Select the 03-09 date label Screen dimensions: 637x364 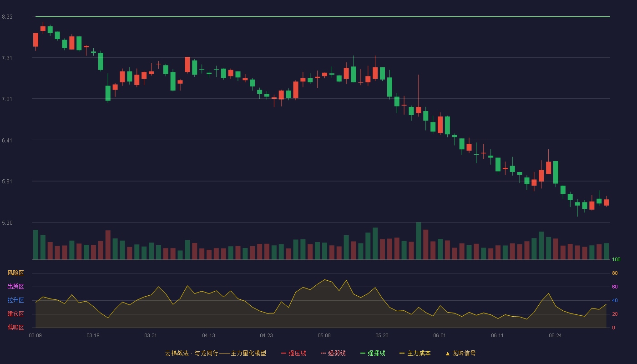pyautogui.click(x=35, y=335)
